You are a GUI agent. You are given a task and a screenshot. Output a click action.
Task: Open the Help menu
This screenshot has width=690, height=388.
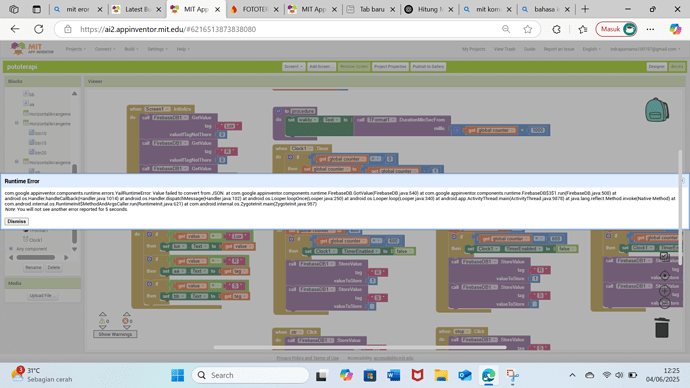point(183,49)
